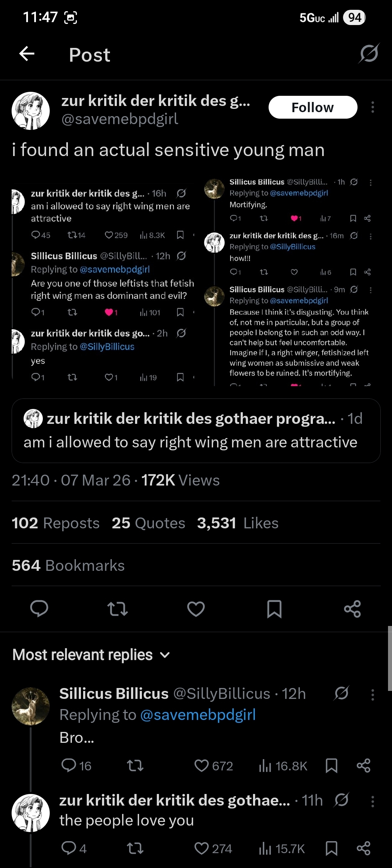
Task: Open more options on Sillicus Billicus reply
Action: pyautogui.click(x=372, y=695)
